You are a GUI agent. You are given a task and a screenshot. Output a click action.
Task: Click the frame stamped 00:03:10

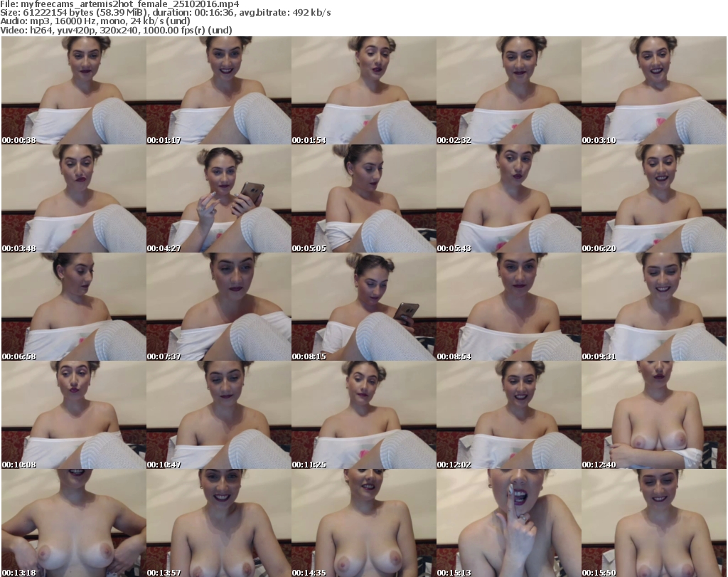654,90
